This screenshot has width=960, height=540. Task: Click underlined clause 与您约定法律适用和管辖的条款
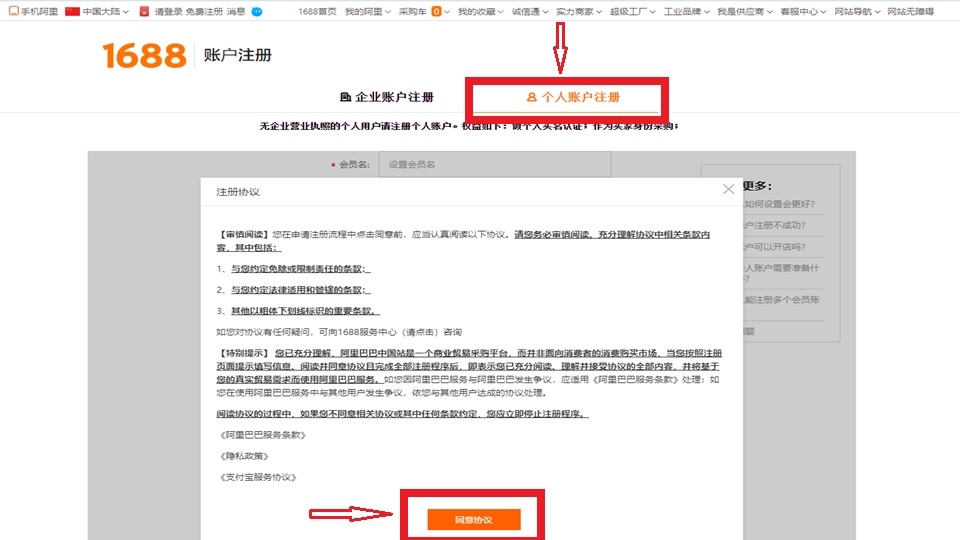[301, 290]
